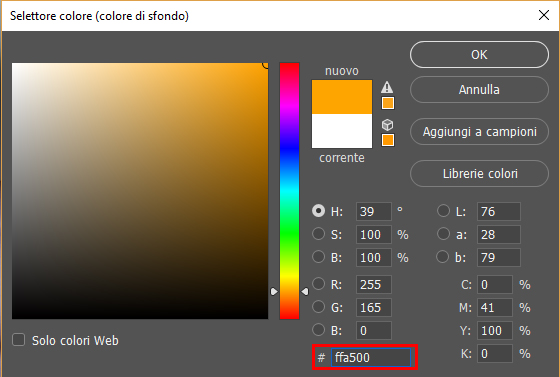Click inside the color saturation field
Viewport: 560px width, 377px height.
point(140,191)
